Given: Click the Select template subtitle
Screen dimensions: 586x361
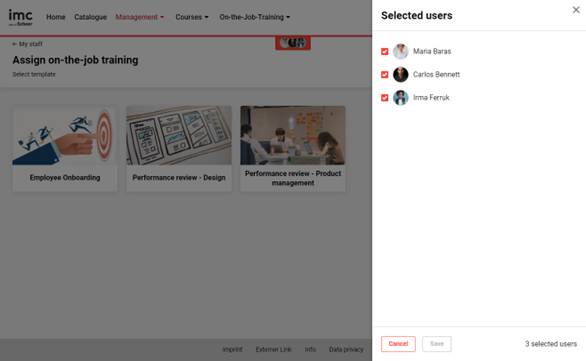Looking at the screenshot, I should point(34,74).
